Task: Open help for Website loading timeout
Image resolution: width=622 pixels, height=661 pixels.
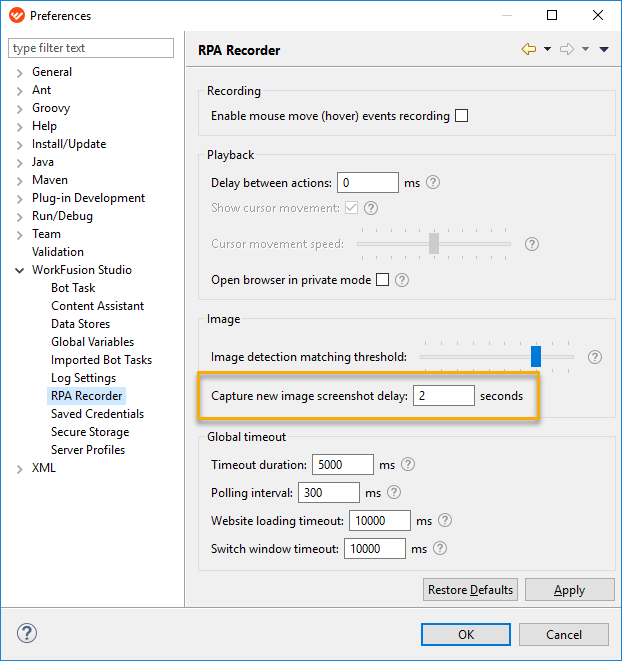Action: point(445,520)
